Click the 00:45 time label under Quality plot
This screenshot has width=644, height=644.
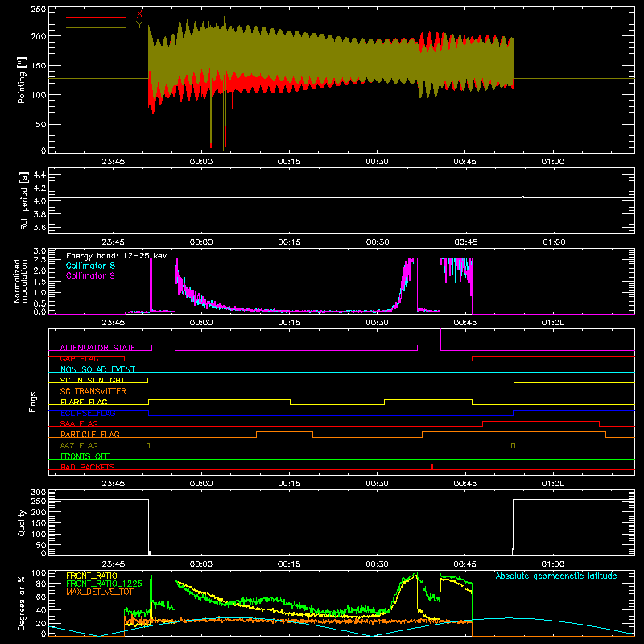pyautogui.click(x=465, y=564)
